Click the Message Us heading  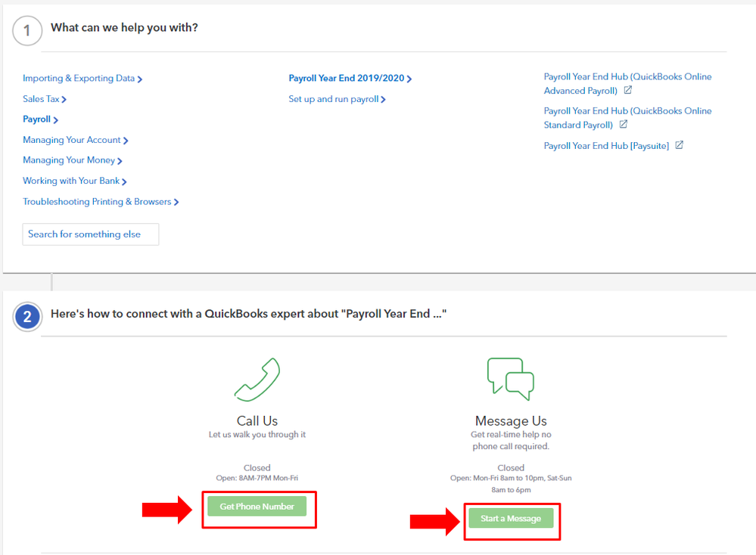511,420
